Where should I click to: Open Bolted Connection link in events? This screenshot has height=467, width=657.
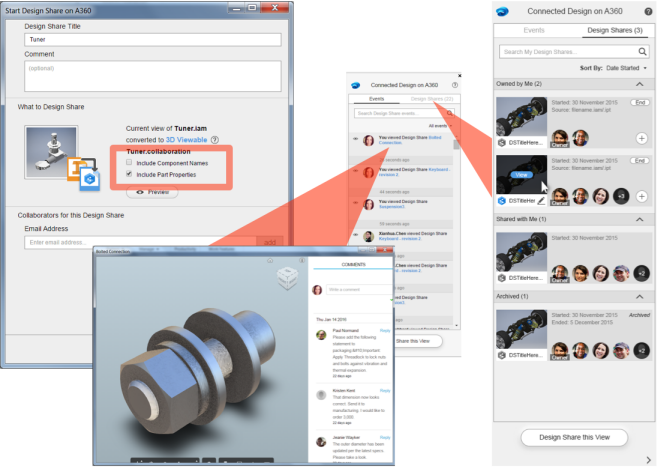pyautogui.click(x=409, y=140)
